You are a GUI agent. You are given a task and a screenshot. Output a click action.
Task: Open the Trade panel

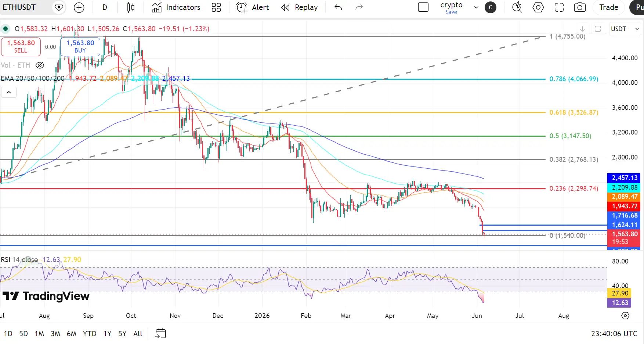(609, 7)
